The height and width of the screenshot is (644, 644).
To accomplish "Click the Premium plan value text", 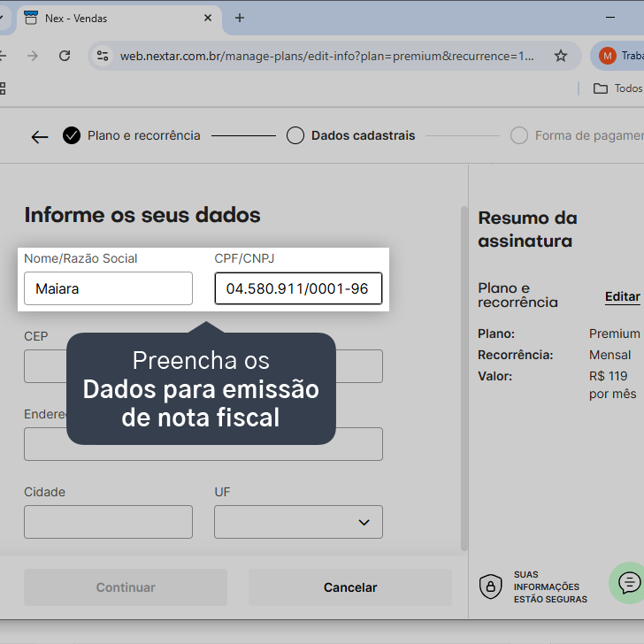I will [615, 333].
